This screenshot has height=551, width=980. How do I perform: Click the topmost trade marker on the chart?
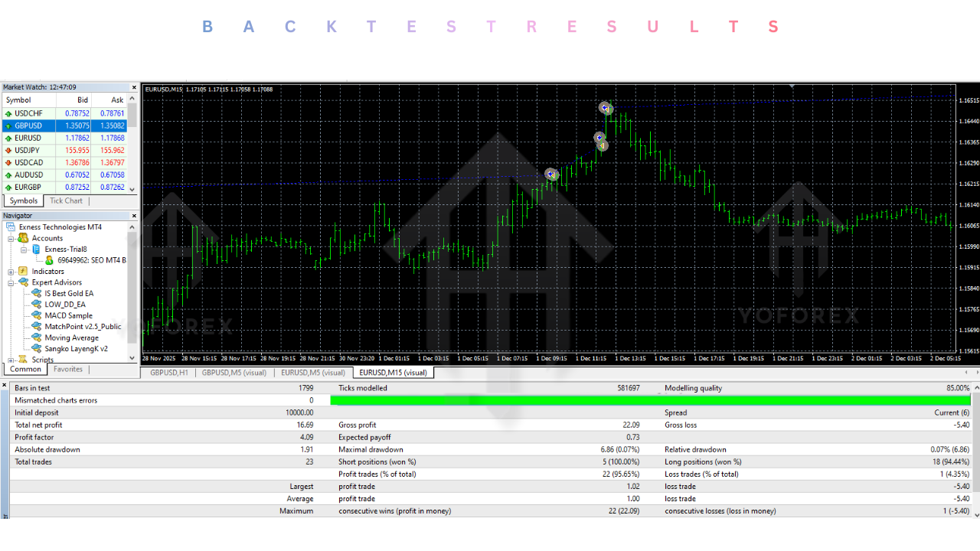pyautogui.click(x=606, y=109)
